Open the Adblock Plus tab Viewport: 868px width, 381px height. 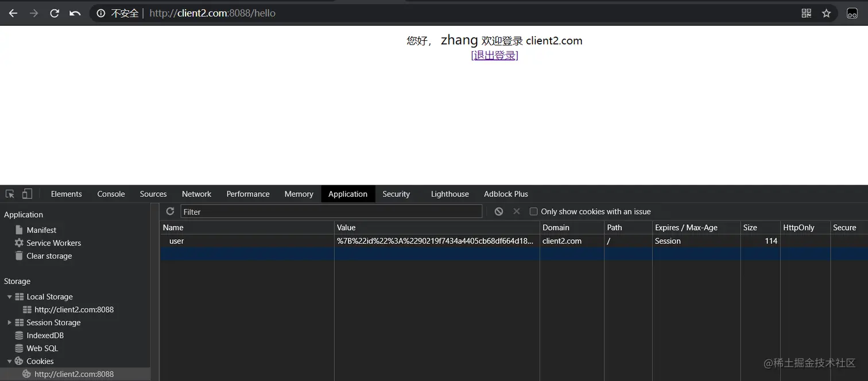pyautogui.click(x=506, y=194)
